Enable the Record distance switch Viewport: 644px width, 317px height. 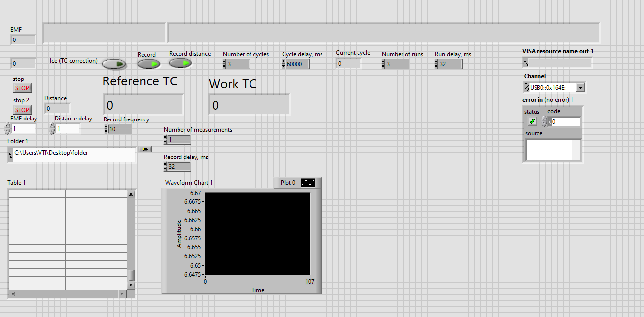tap(180, 63)
